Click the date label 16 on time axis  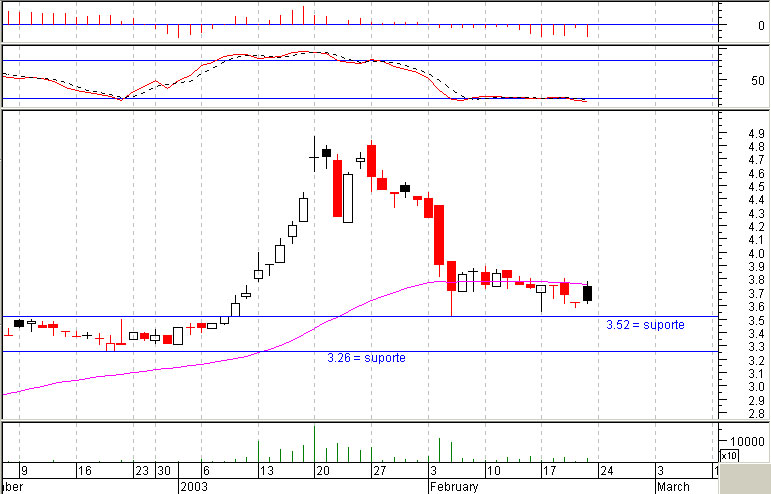tap(85, 471)
